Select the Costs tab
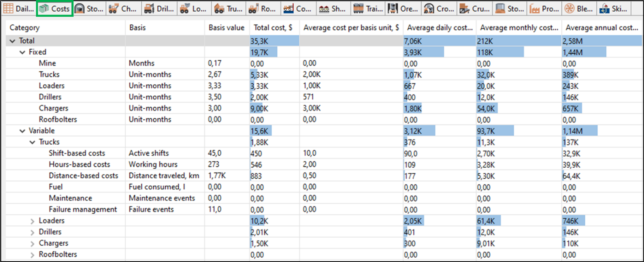 point(54,9)
